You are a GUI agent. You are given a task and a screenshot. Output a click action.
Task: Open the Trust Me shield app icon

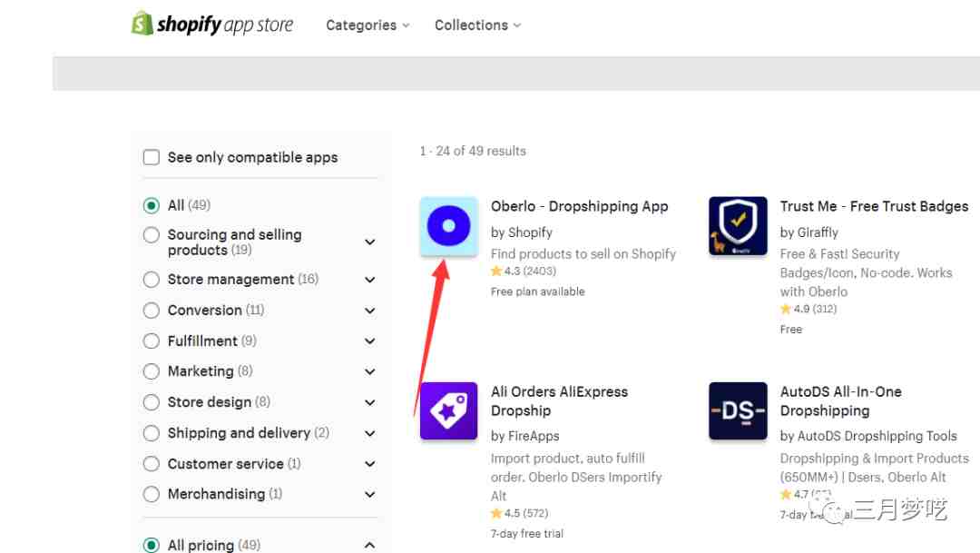[738, 226]
